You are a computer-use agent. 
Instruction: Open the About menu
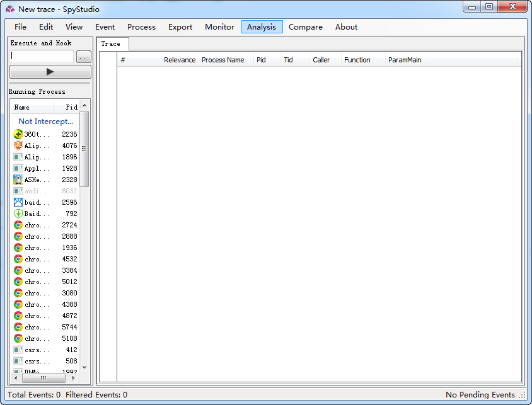(x=346, y=27)
